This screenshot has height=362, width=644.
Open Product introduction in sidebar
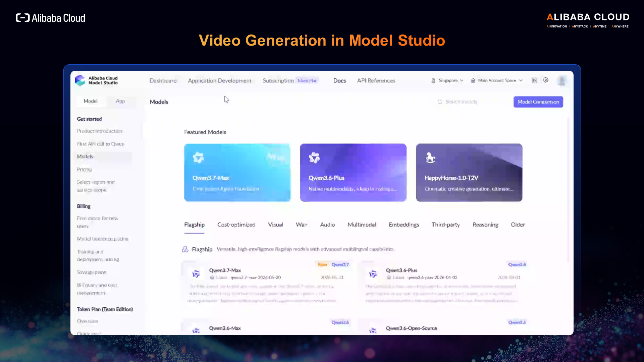coord(100,131)
